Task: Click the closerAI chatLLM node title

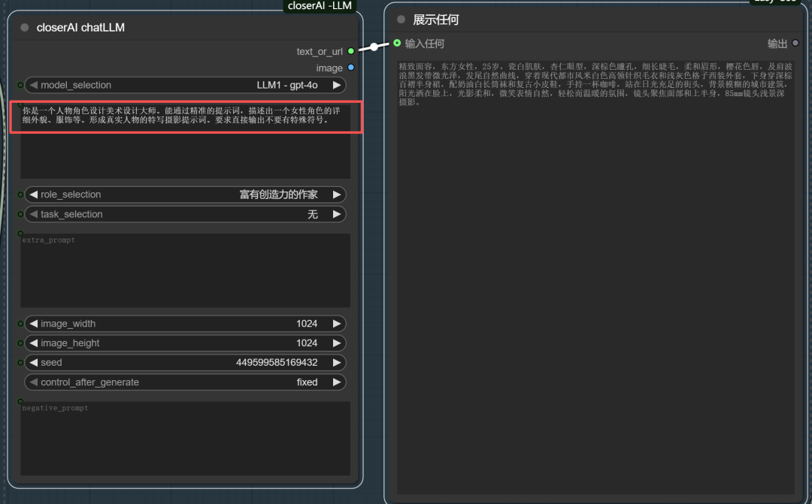Action: [x=80, y=28]
